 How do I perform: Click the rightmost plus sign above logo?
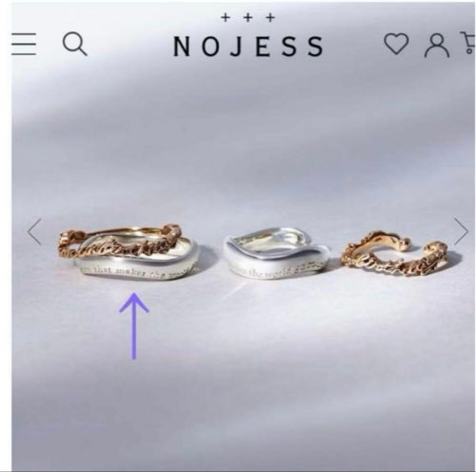coord(271,18)
